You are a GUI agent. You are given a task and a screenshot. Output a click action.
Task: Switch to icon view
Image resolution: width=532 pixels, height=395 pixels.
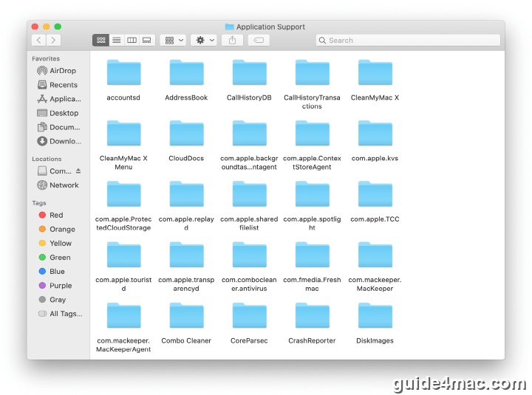100,40
